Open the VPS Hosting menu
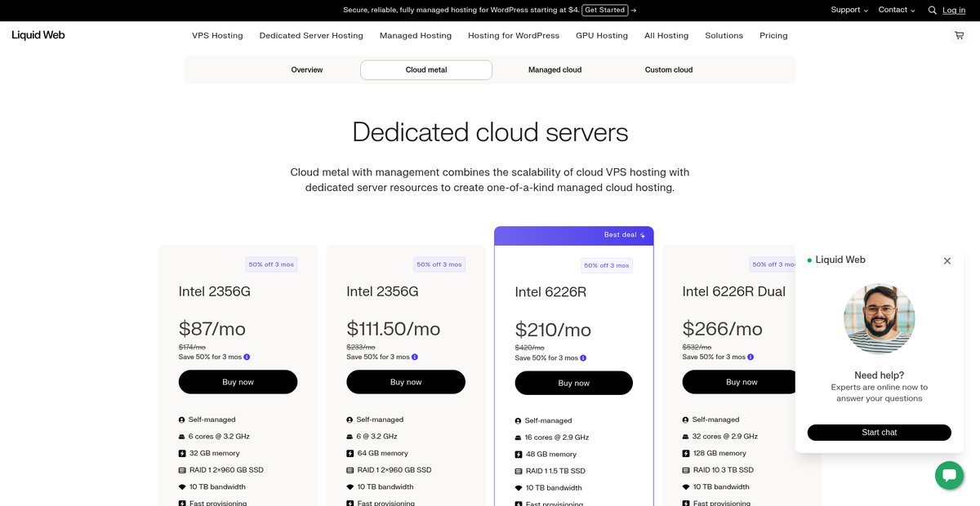Screen dimensions: 980x506 217,36
